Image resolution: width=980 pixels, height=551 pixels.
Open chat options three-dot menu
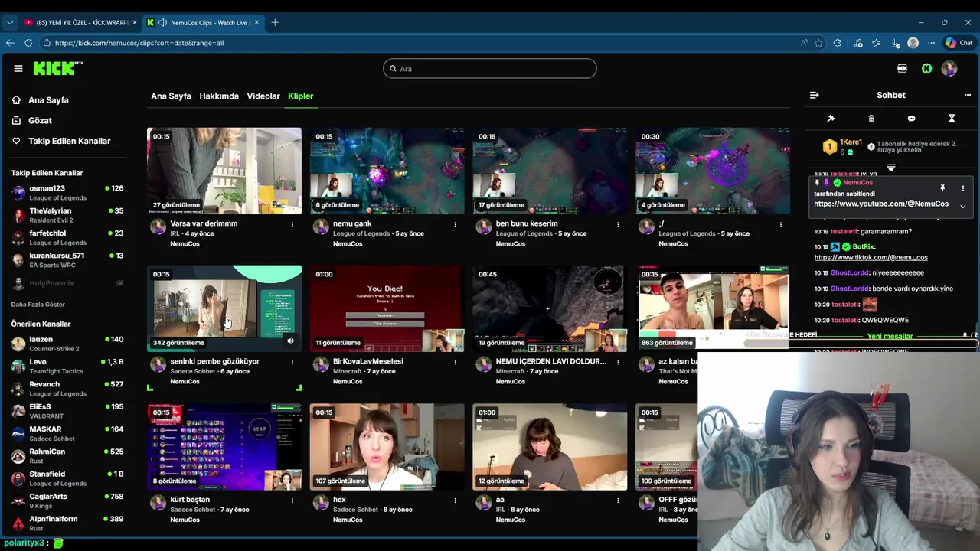(x=967, y=95)
